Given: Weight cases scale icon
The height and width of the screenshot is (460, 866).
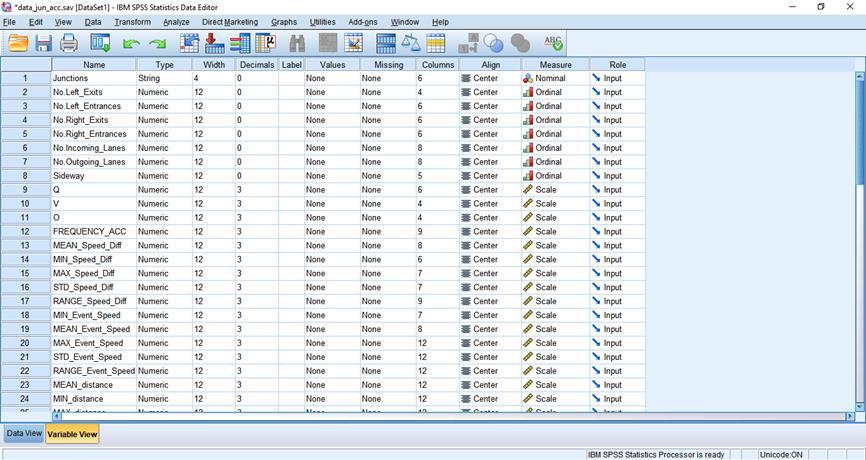Looking at the screenshot, I should [411, 43].
